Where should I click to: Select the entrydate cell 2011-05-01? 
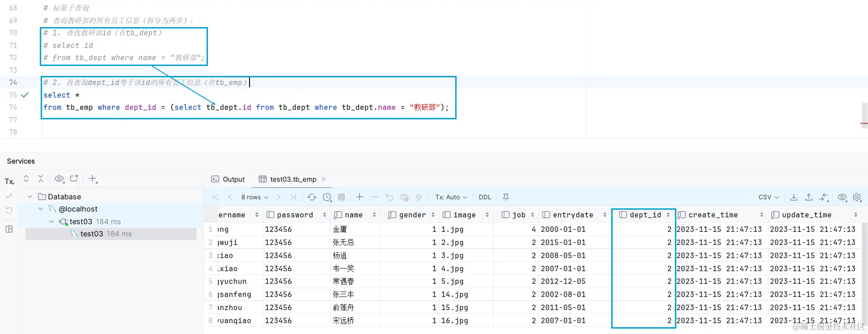(x=575, y=307)
